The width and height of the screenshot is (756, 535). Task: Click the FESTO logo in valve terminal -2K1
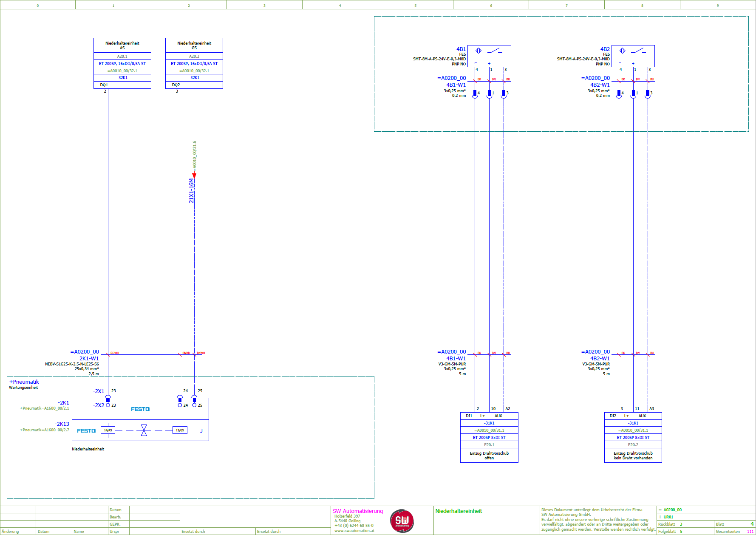(140, 409)
